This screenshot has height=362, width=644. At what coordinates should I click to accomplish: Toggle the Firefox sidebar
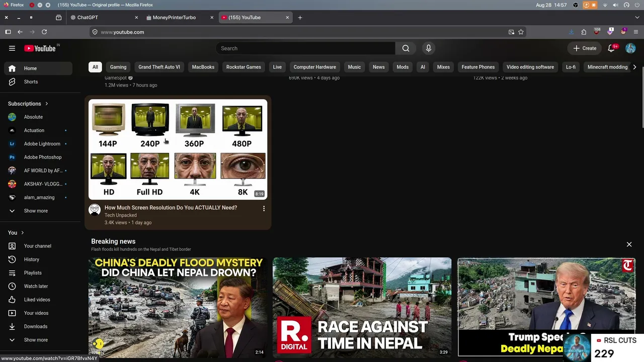pyautogui.click(x=8, y=32)
